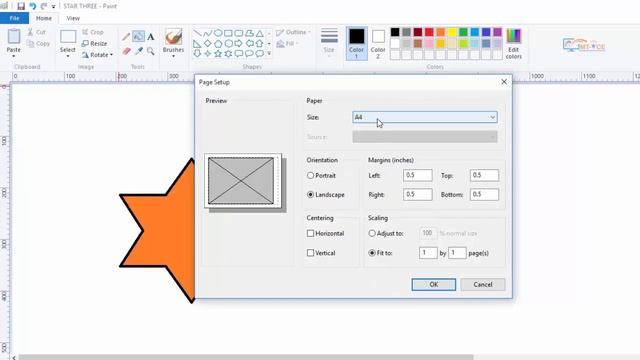This screenshot has width=640, height=360.
Task: Select the Magnifier tool
Action: click(151, 51)
